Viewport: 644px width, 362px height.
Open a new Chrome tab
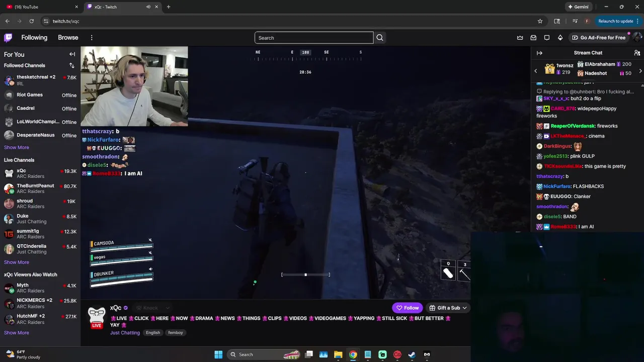pyautogui.click(x=168, y=7)
